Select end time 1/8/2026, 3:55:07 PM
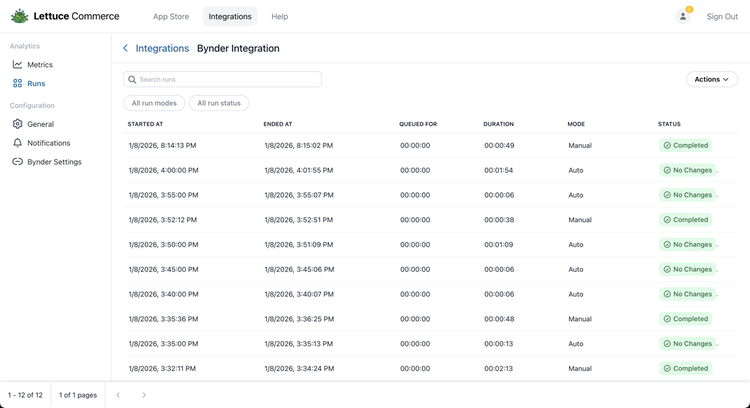 point(299,195)
